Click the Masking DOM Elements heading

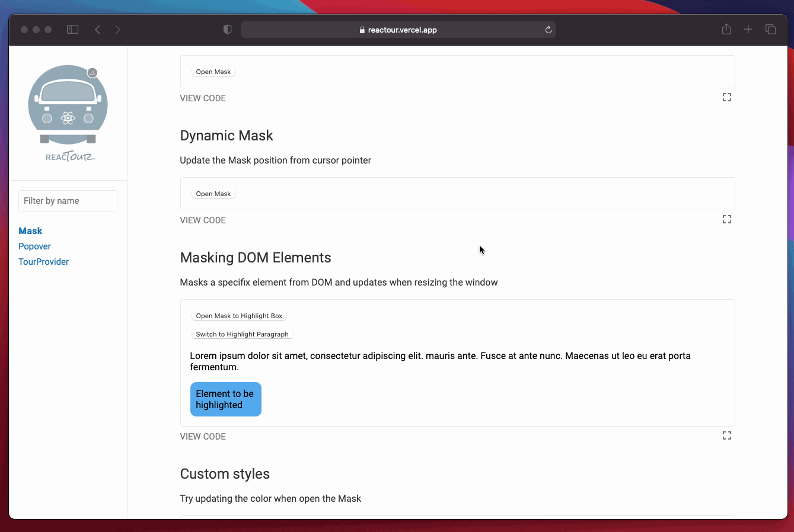[x=256, y=258]
